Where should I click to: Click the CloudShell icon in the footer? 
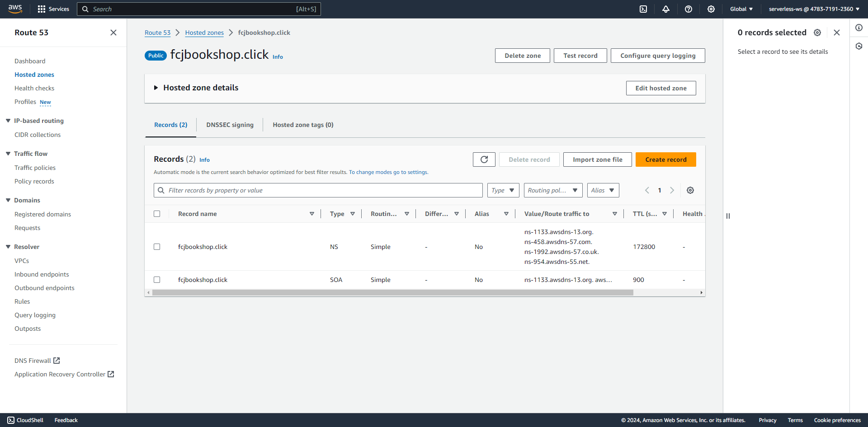coord(11,420)
